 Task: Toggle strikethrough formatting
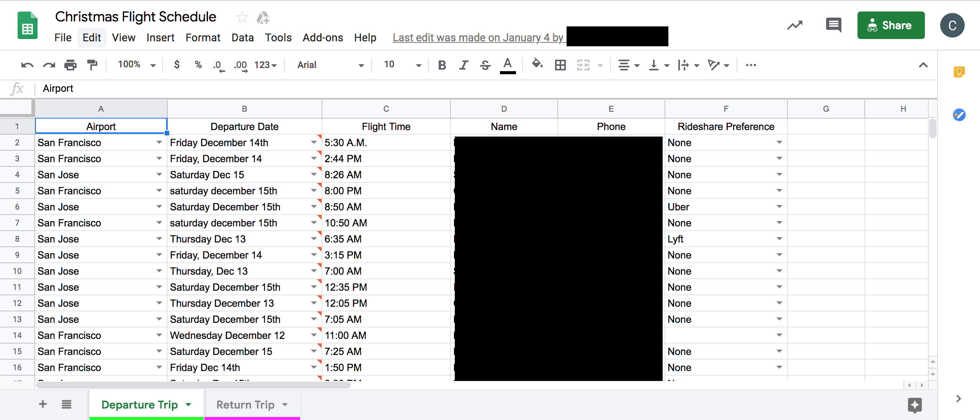pyautogui.click(x=485, y=65)
